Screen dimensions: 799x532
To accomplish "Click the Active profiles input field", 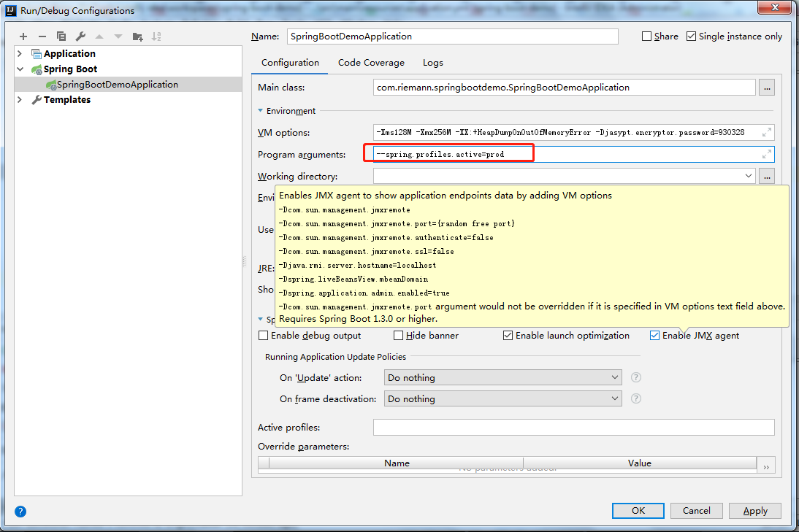I will (x=573, y=427).
